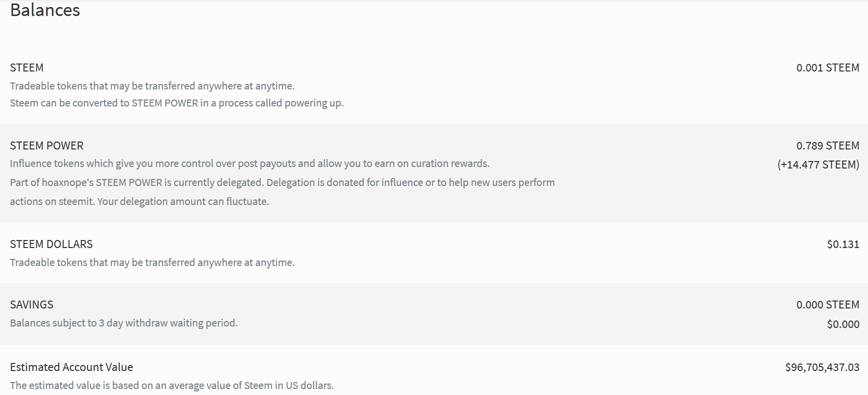Open the $0.000 savings dollars dropdown
868x395 pixels.
843,324
